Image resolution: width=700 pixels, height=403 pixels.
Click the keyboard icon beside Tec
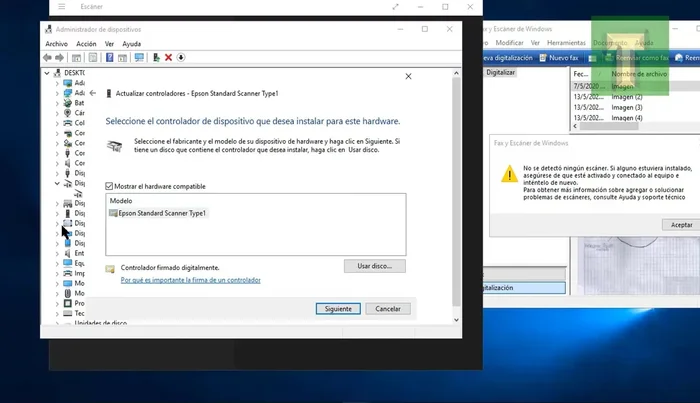[67, 313]
